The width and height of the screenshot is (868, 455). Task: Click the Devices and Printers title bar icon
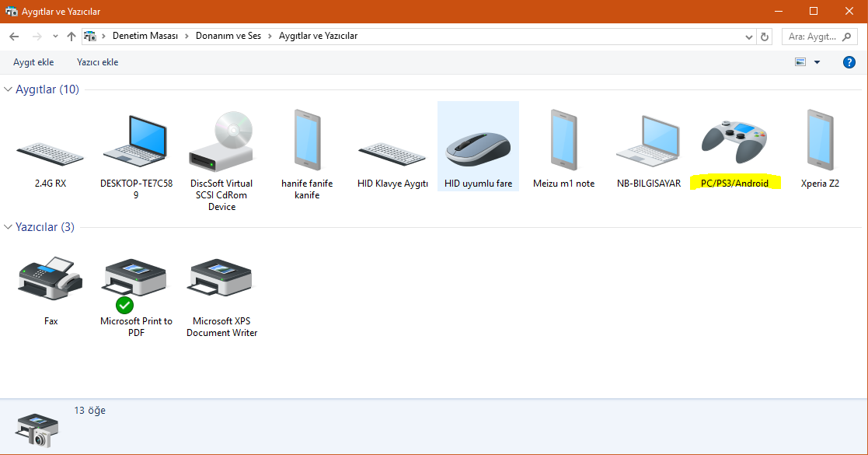click(x=11, y=11)
